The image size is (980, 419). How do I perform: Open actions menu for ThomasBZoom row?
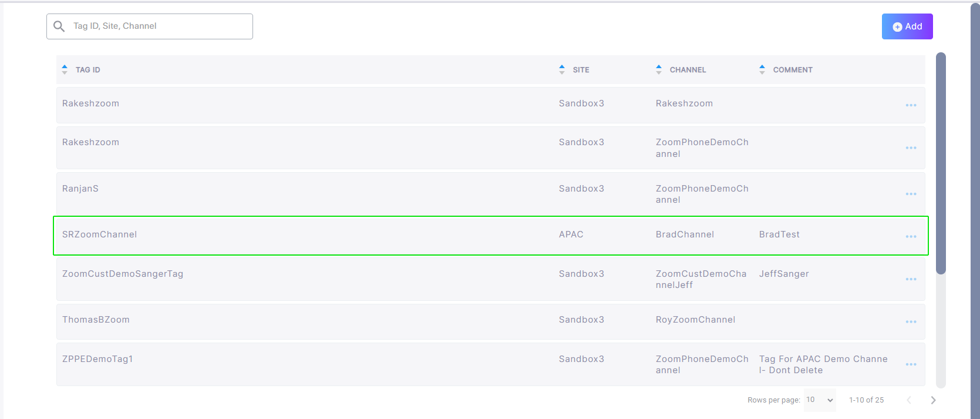(911, 321)
